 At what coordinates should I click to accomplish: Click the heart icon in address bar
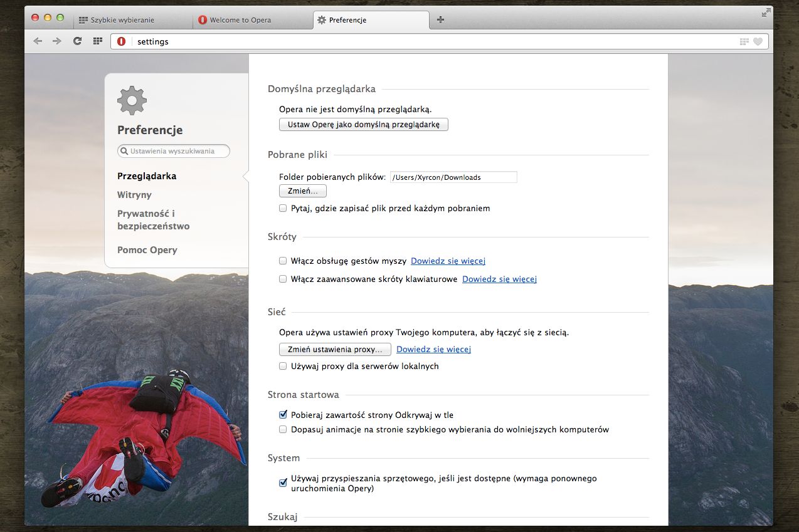pyautogui.click(x=758, y=42)
